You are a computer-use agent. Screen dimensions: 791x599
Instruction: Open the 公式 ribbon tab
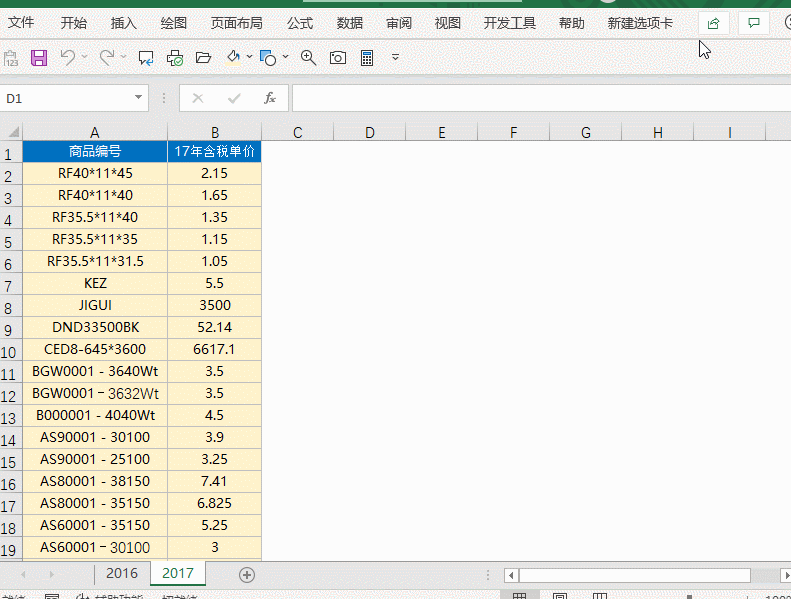(x=300, y=23)
